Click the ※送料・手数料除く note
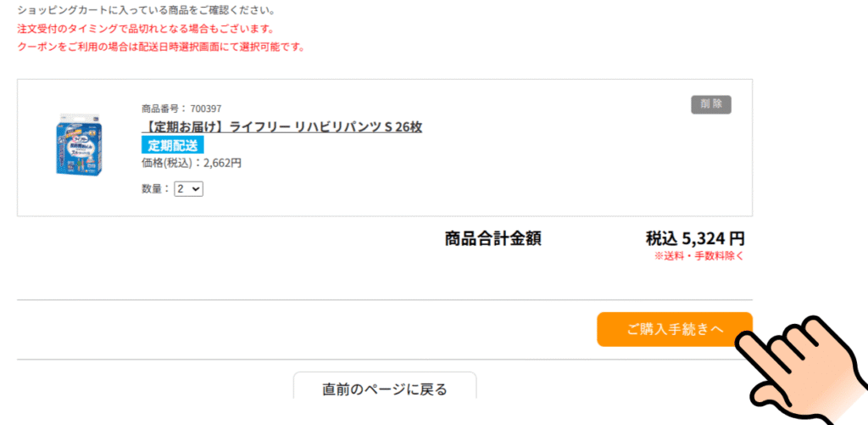 tap(699, 256)
